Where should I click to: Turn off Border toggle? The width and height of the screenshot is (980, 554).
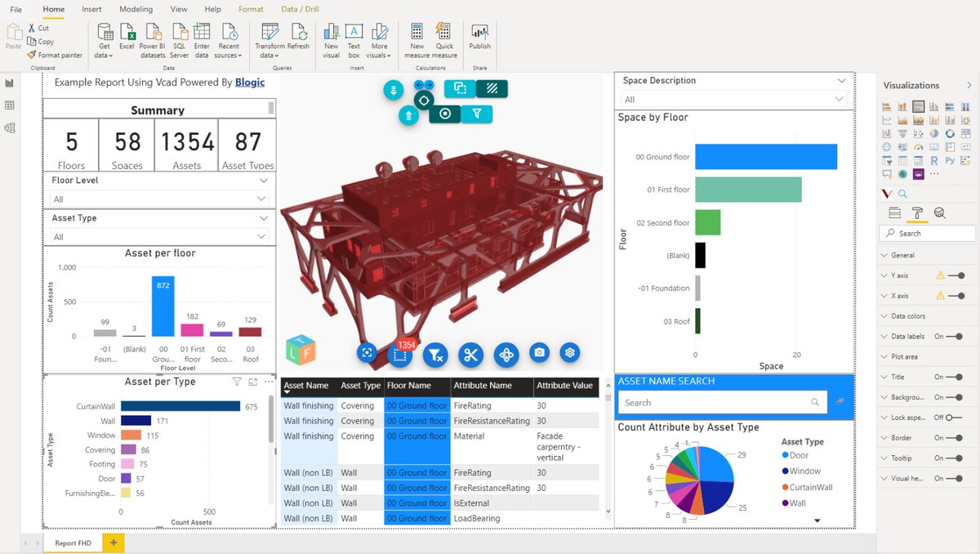click(x=955, y=438)
